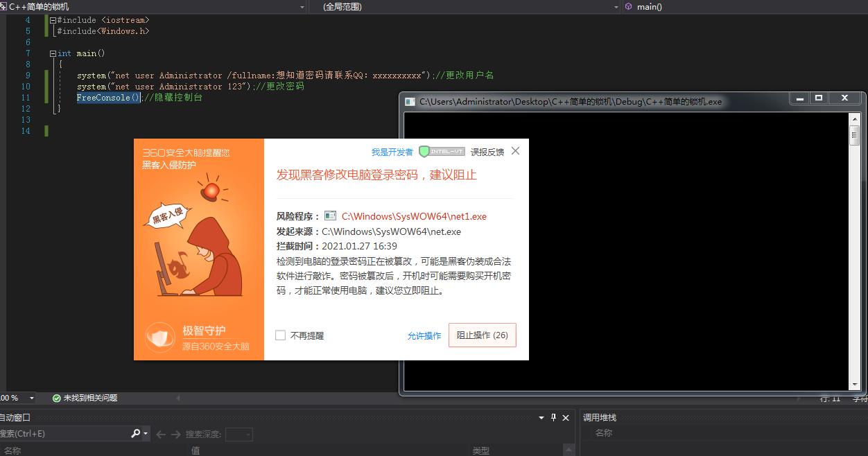Click the 名称 column header in 自动窗口

(x=12, y=450)
